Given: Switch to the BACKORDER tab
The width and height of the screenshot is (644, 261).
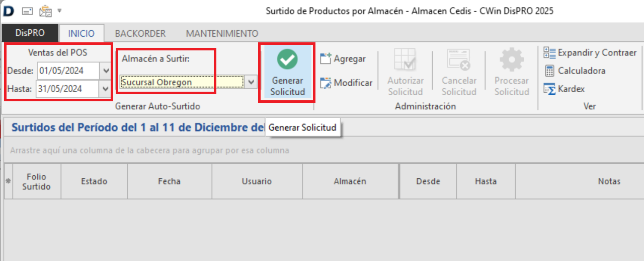Looking at the screenshot, I should point(140,34).
